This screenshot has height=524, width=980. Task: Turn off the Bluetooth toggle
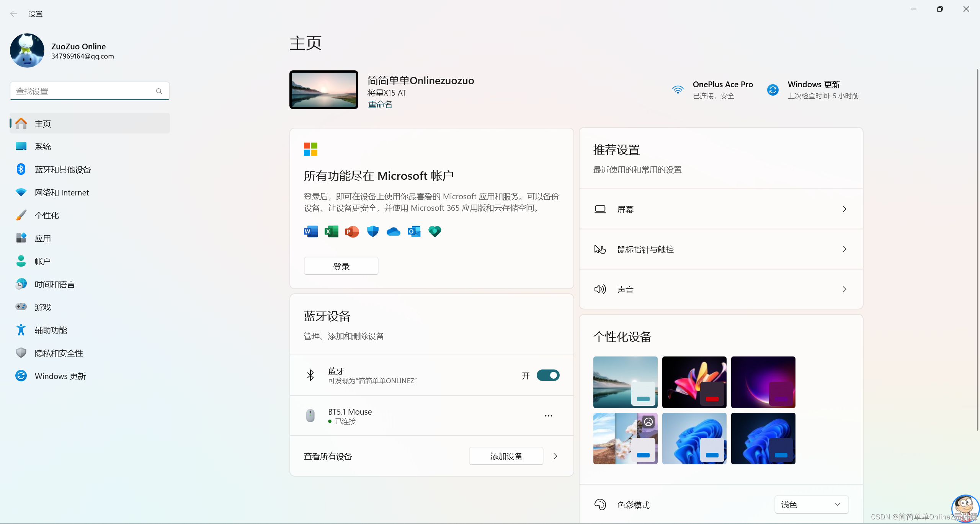548,375
